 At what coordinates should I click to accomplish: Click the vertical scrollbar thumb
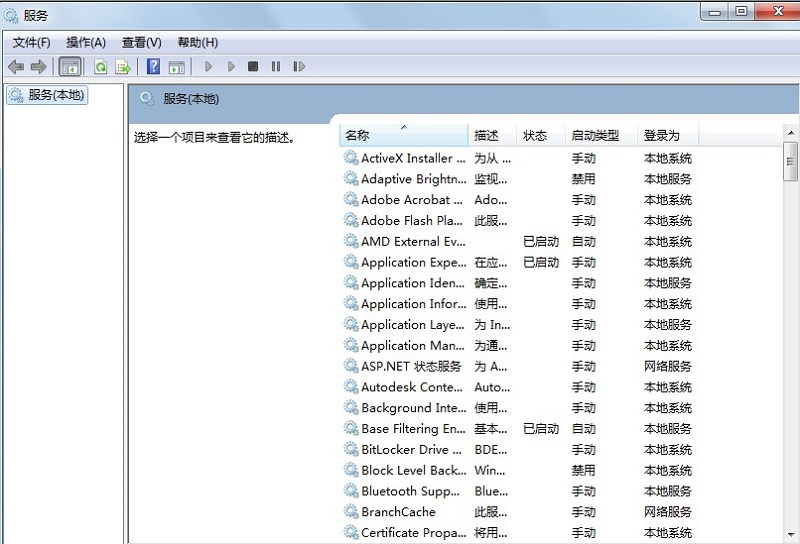coord(790,162)
